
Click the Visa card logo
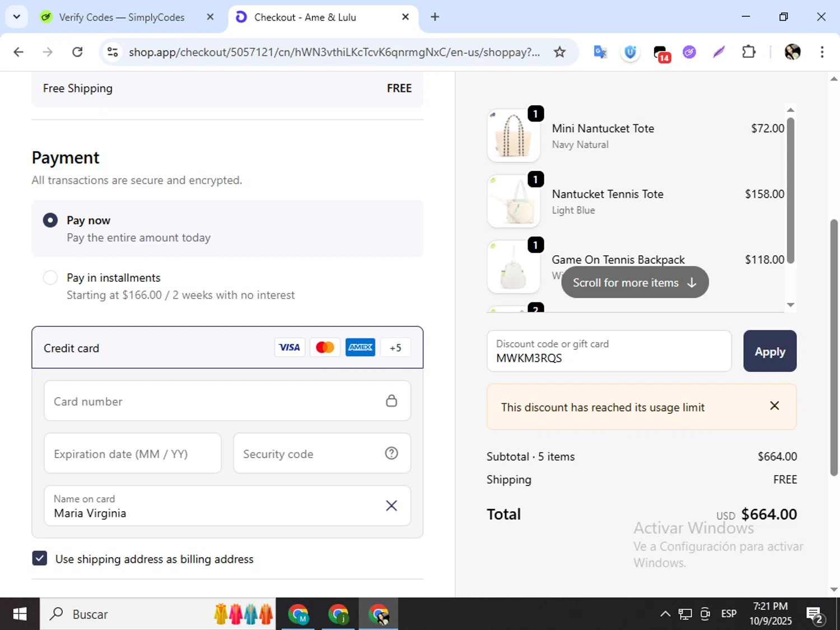click(x=290, y=347)
